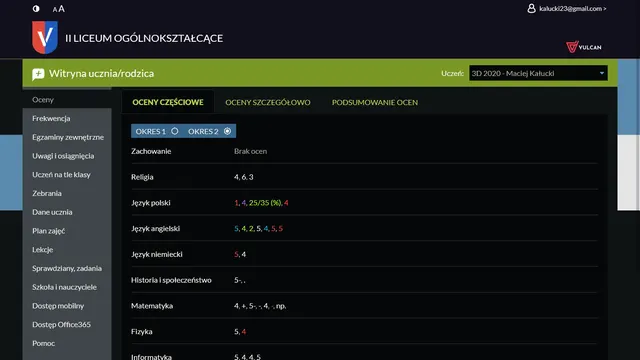Select the OKRES 2 radio button
This screenshot has width=640, height=360.
[x=227, y=131]
